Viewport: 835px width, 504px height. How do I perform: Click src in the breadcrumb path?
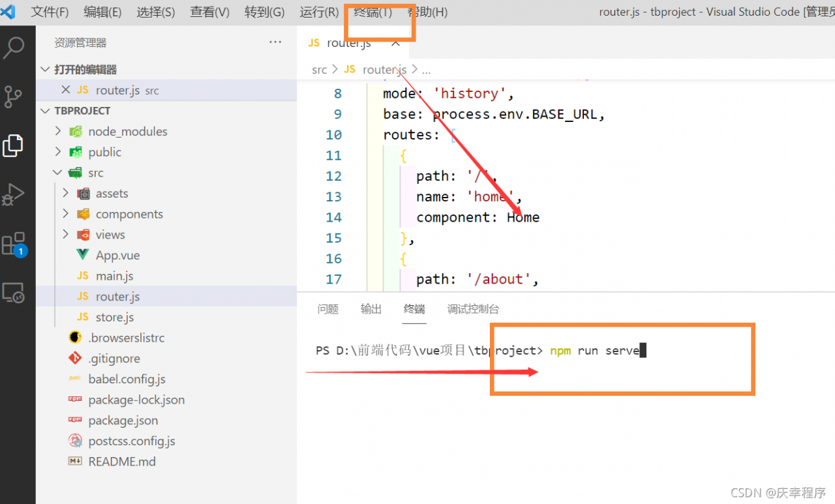click(319, 70)
